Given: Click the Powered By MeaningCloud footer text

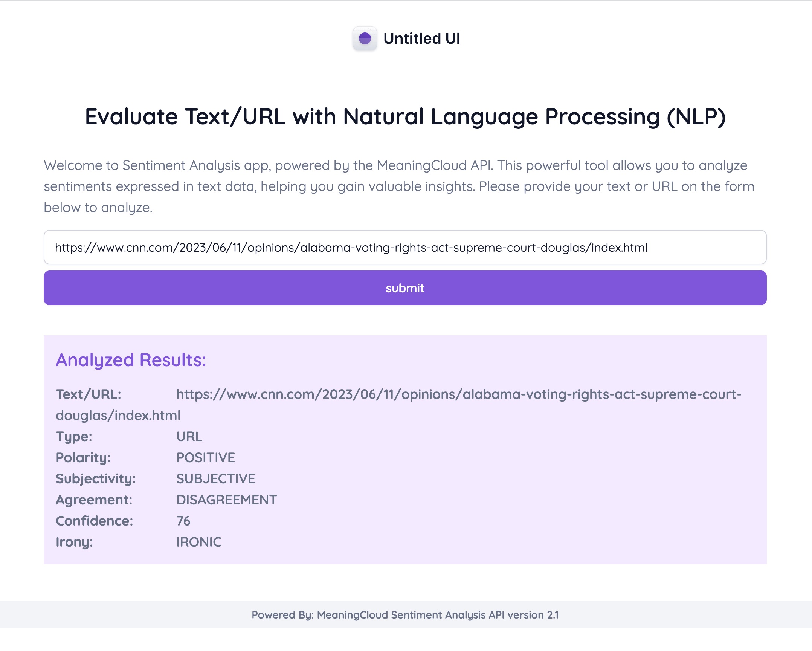Looking at the screenshot, I should 405,615.
